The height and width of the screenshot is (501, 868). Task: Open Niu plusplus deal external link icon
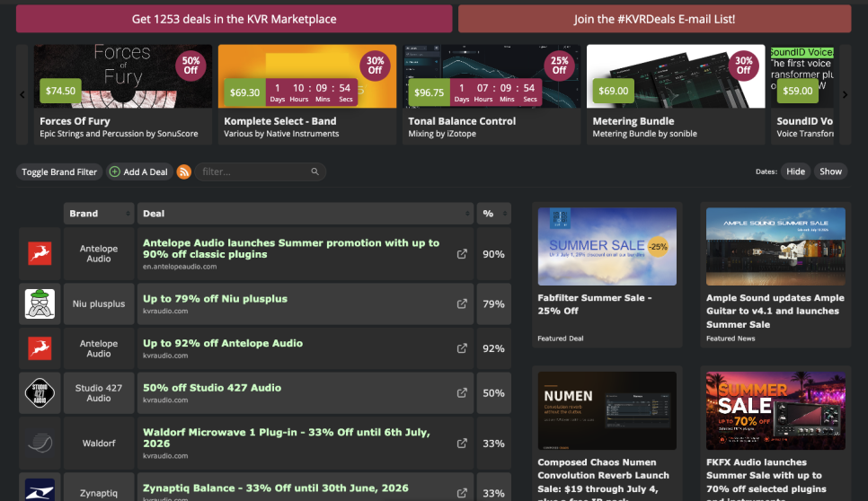click(x=462, y=303)
